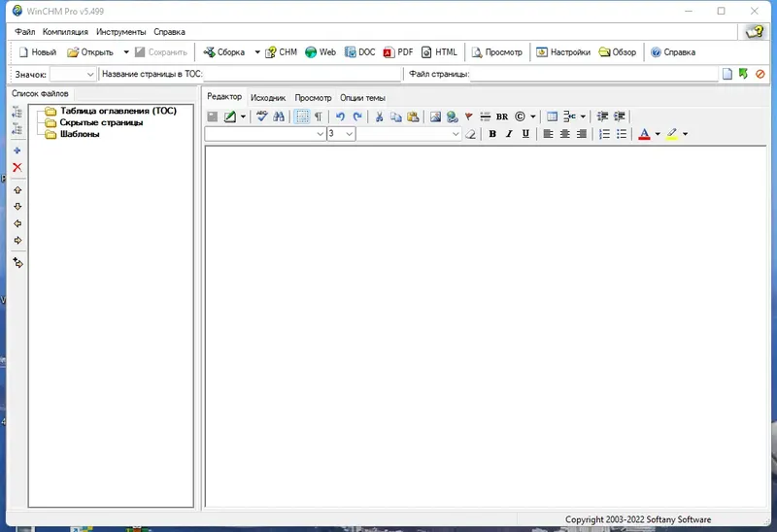
Task: Click the Название страницы в TOC field
Action: (x=302, y=75)
